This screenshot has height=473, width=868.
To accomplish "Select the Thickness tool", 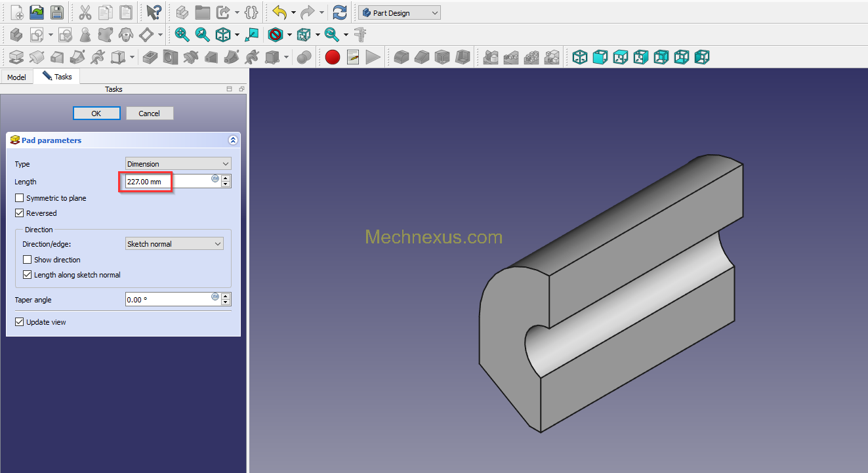I will (463, 57).
